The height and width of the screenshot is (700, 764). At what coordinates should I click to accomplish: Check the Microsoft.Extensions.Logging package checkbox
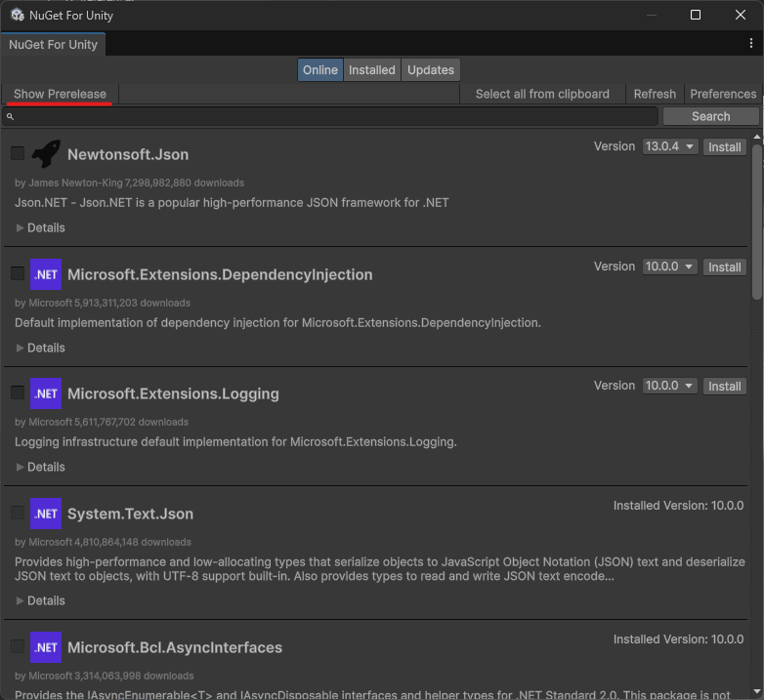18,392
